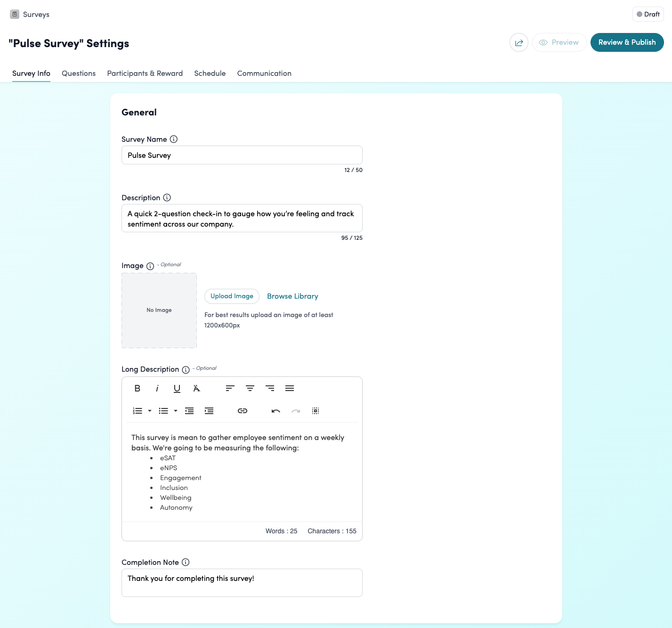Justify the long description text
The width and height of the screenshot is (672, 628).
(290, 388)
